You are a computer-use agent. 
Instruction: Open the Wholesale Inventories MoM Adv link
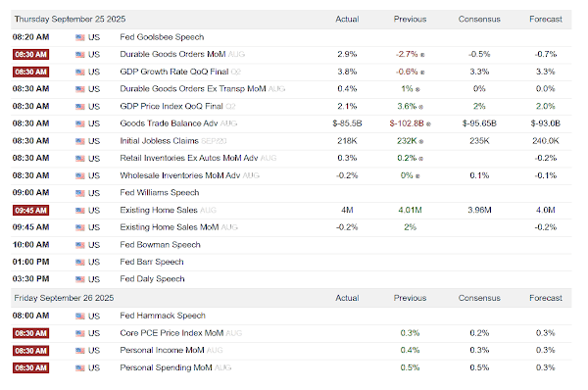point(180,175)
